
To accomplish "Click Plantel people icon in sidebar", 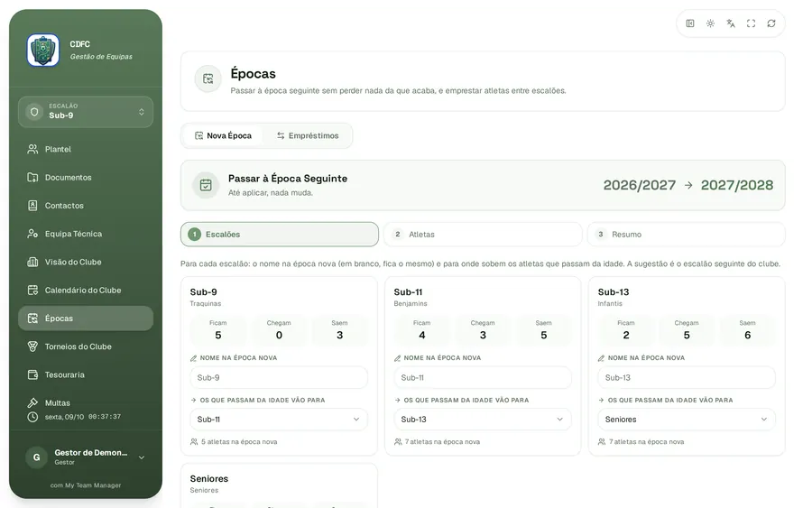I will coord(32,149).
